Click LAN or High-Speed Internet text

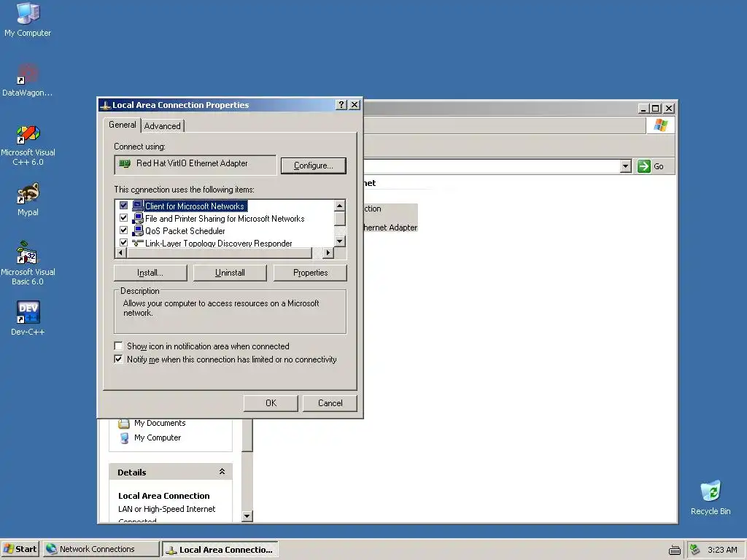click(167, 509)
